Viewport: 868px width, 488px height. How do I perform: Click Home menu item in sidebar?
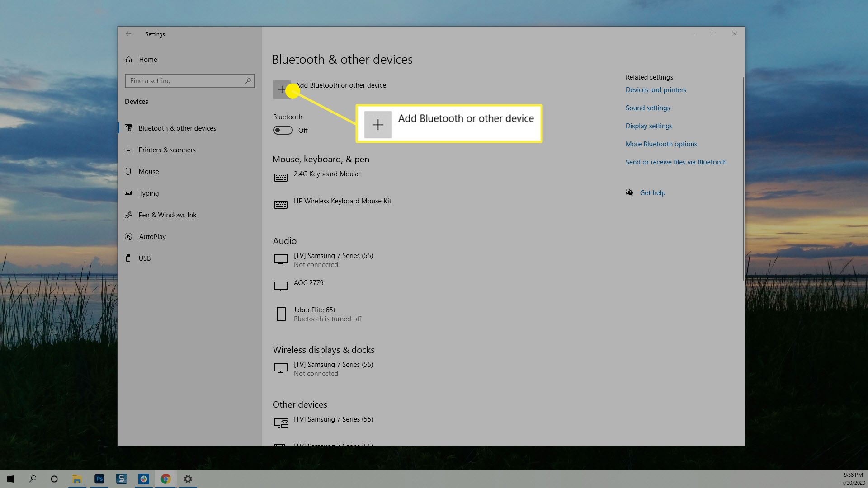click(148, 58)
